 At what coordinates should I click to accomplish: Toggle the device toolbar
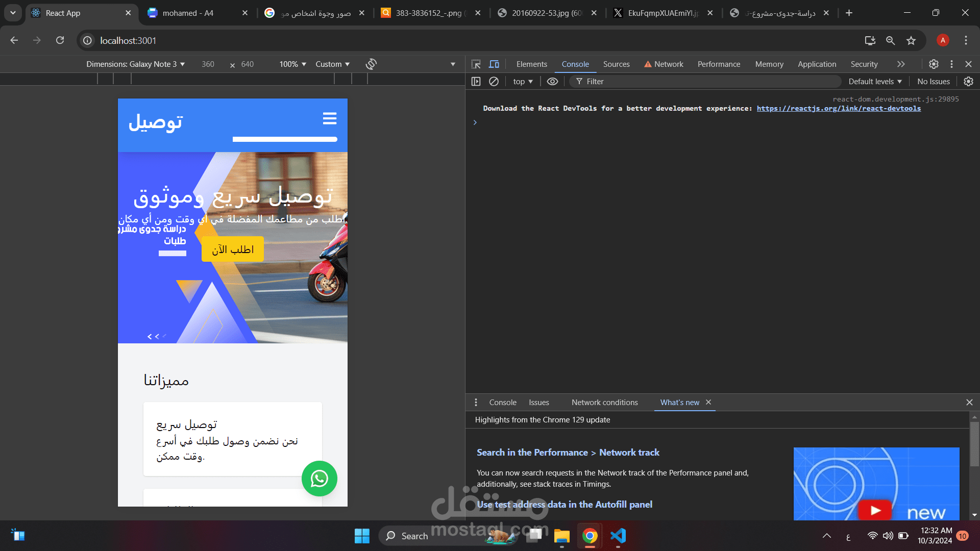tap(494, 64)
